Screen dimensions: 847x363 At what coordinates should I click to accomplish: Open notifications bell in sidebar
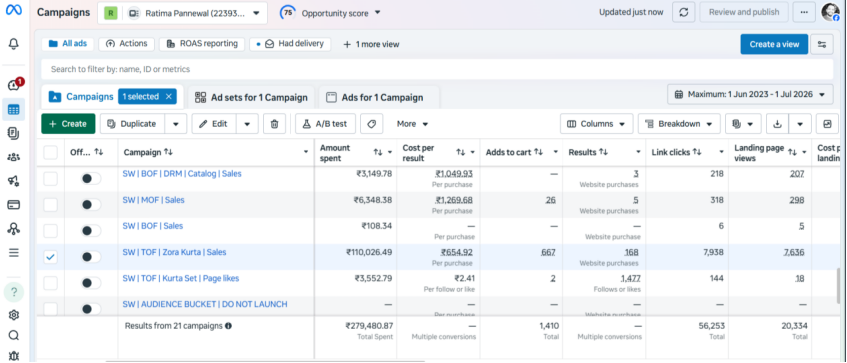point(14,44)
